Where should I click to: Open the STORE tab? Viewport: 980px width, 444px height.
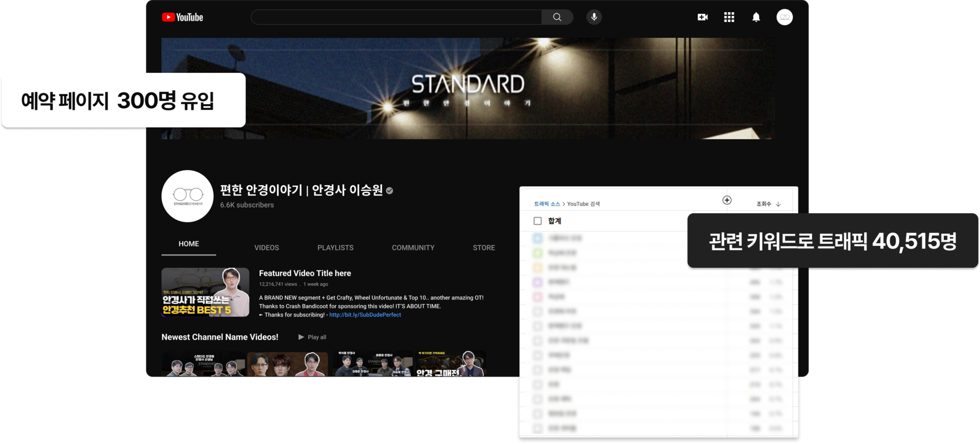[484, 248]
